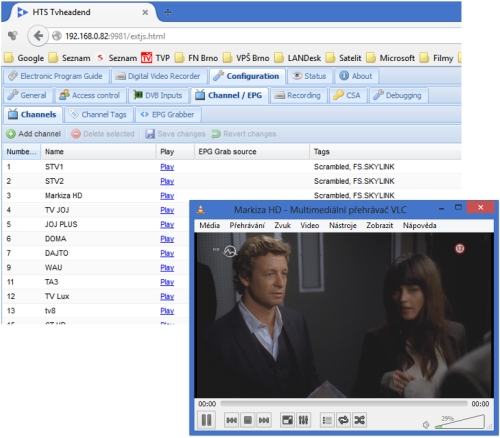The width and height of the screenshot is (500, 438).
Task: Open the Microsoft bookmark folder
Action: pos(391,58)
